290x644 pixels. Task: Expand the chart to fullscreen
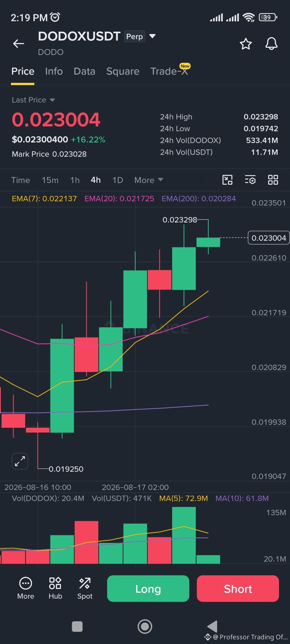[x=20, y=461]
